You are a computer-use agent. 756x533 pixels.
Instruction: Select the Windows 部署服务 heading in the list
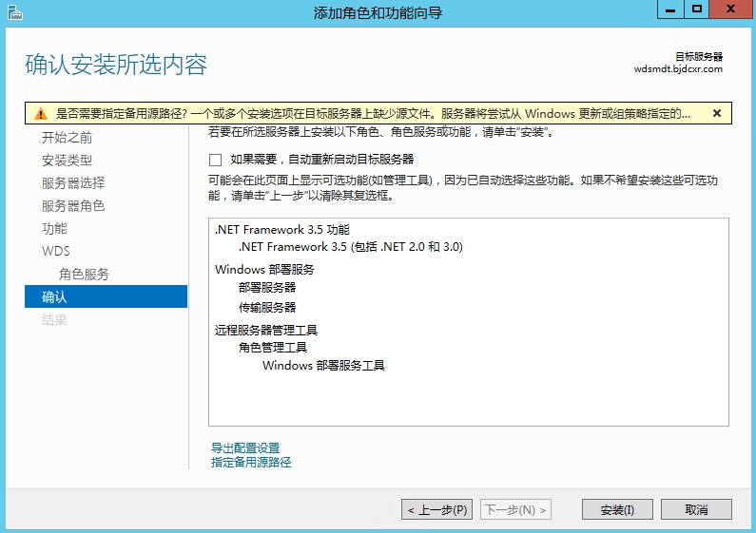pos(264,270)
